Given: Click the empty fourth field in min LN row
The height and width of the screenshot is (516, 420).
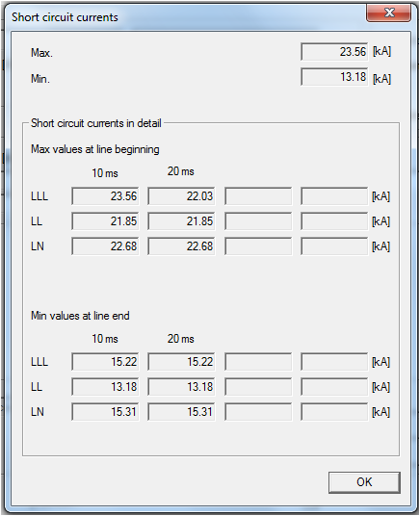Looking at the screenshot, I should coord(334,412).
